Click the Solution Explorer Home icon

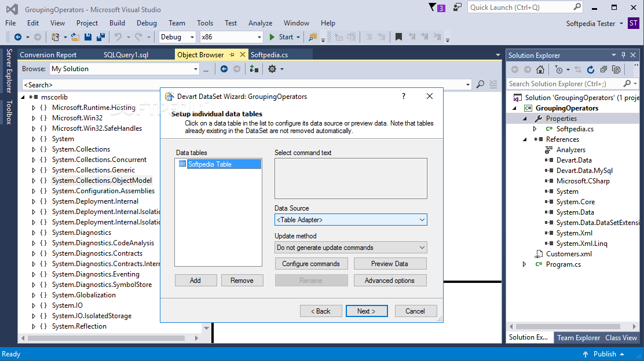(540, 70)
